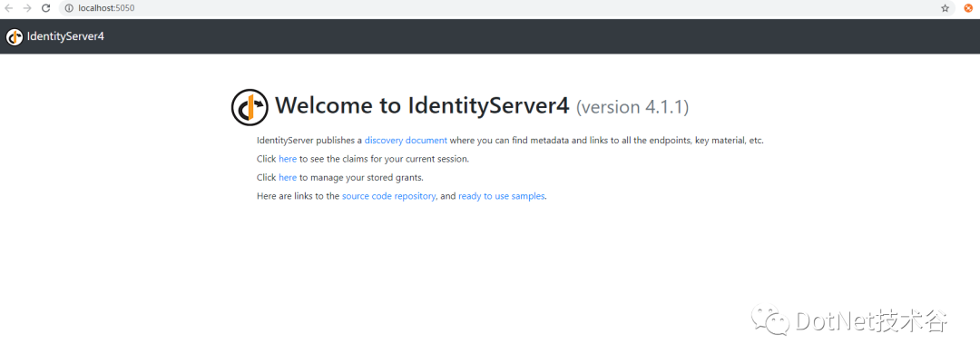
Task: Open the ready to use samples link
Action: coord(501,196)
